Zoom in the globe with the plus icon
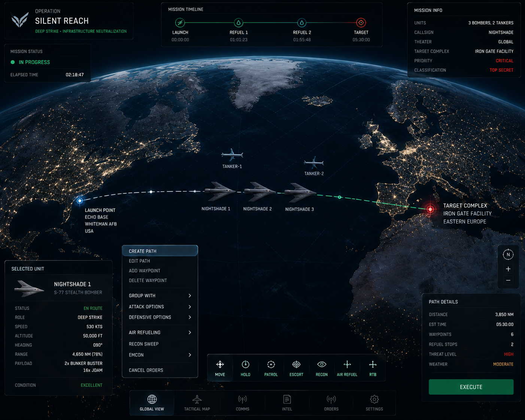Viewport: 525px width, 420px height. point(508,269)
